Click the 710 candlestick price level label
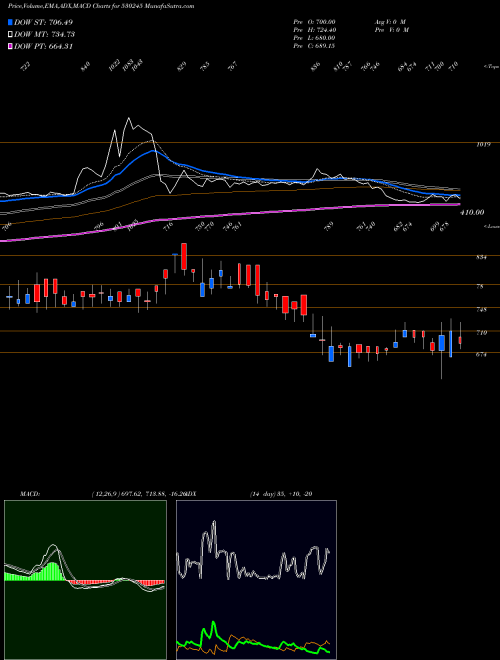 481,333
